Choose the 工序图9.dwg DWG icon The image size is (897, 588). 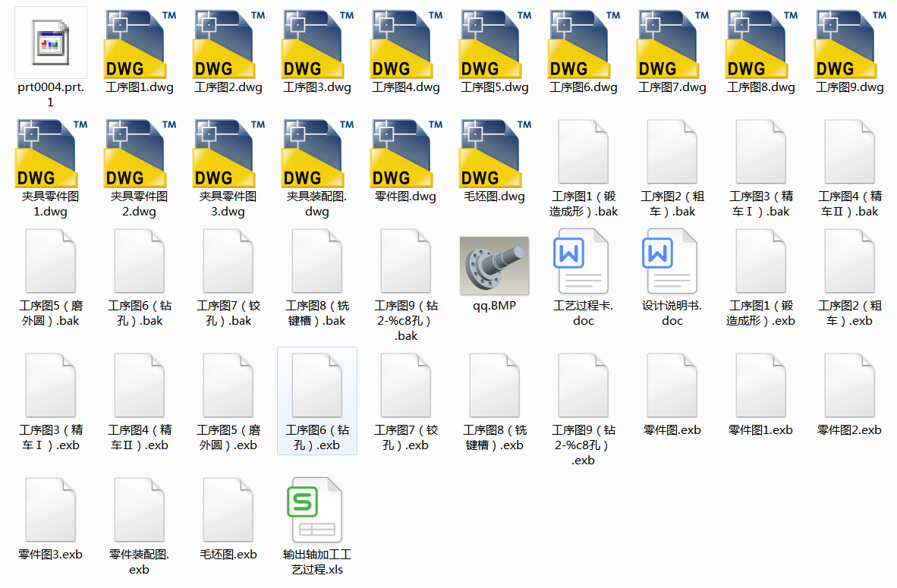[x=849, y=43]
